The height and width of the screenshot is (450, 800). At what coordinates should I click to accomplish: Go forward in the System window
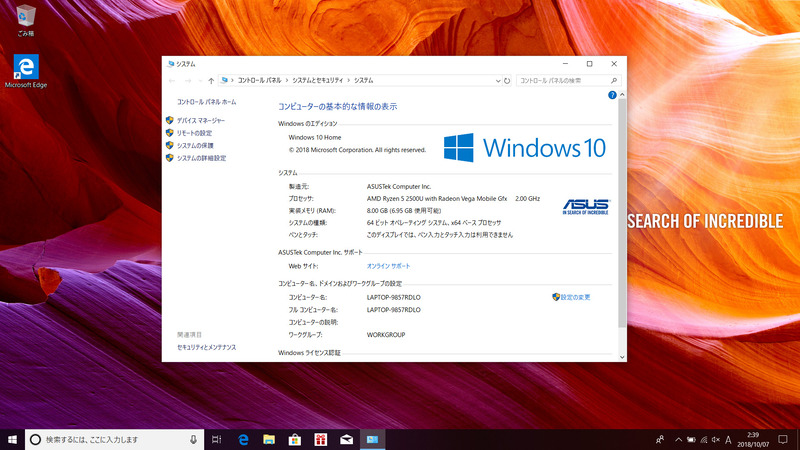(188, 81)
